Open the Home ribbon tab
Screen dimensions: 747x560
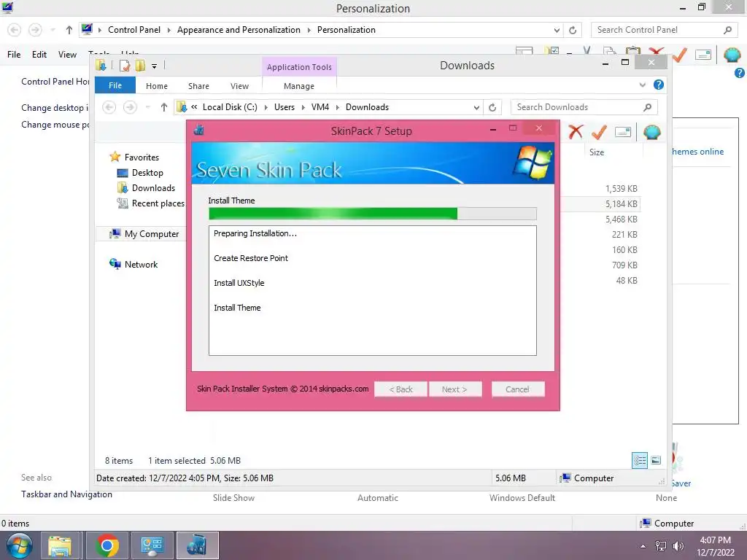157,86
